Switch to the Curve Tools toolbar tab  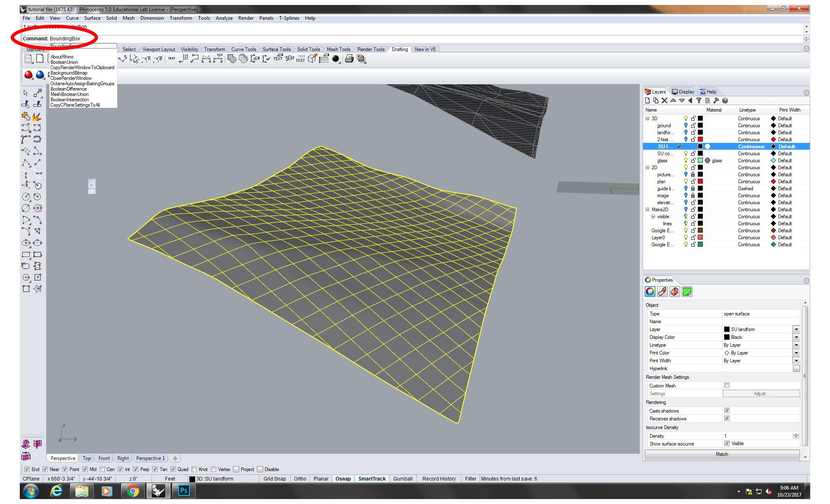[243, 49]
